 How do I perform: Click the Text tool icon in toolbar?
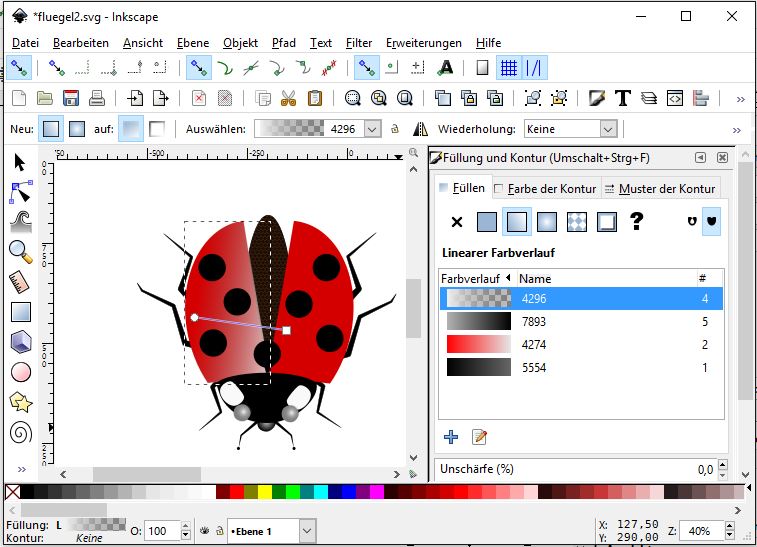coord(623,98)
